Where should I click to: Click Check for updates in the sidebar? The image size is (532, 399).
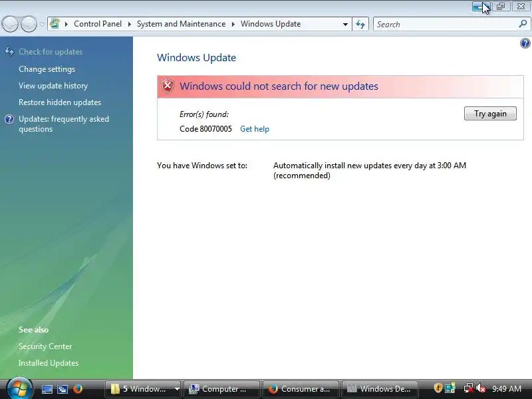(51, 52)
